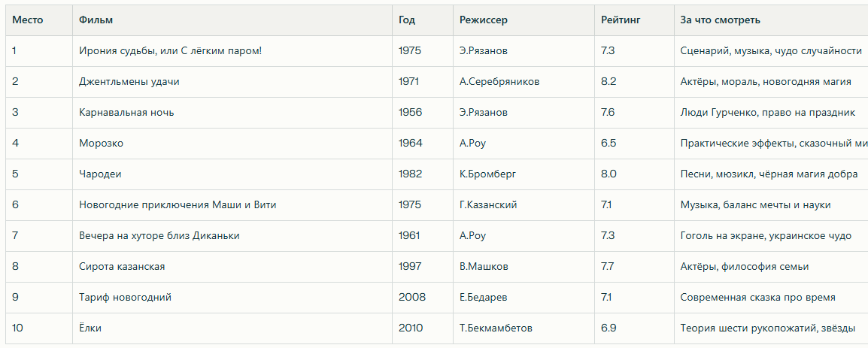
Task: Select the "Тариф новогодний" film cell
Action: (x=125, y=297)
